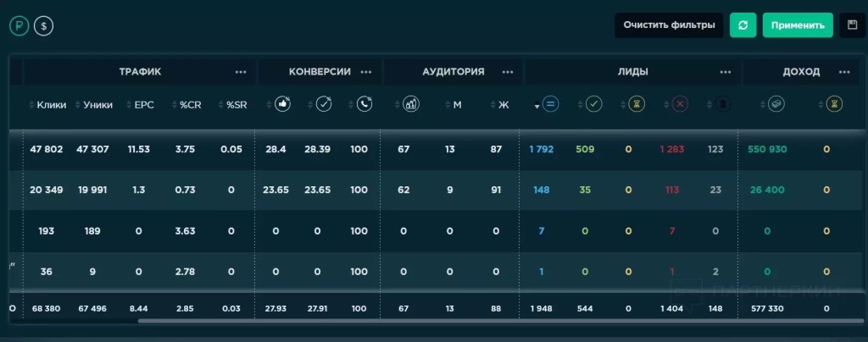Click total leads value 1 792

[541, 149]
